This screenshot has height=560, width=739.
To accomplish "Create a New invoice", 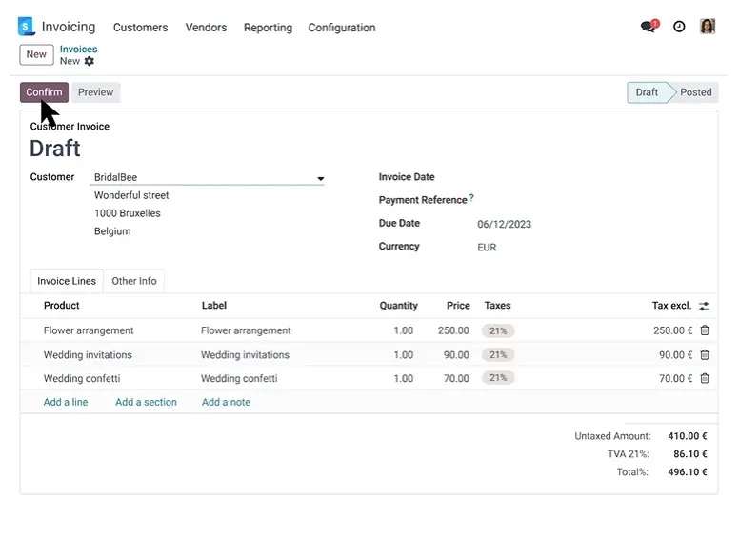I will (36, 54).
